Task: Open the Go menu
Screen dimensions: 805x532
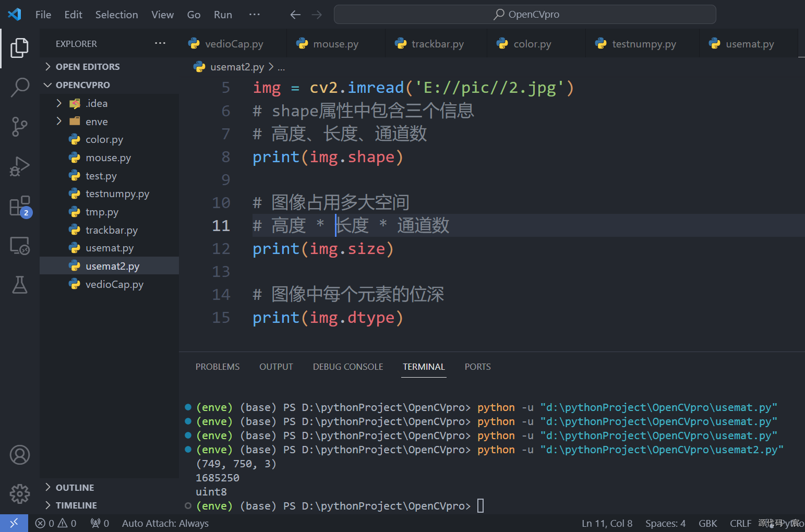Action: pos(194,15)
